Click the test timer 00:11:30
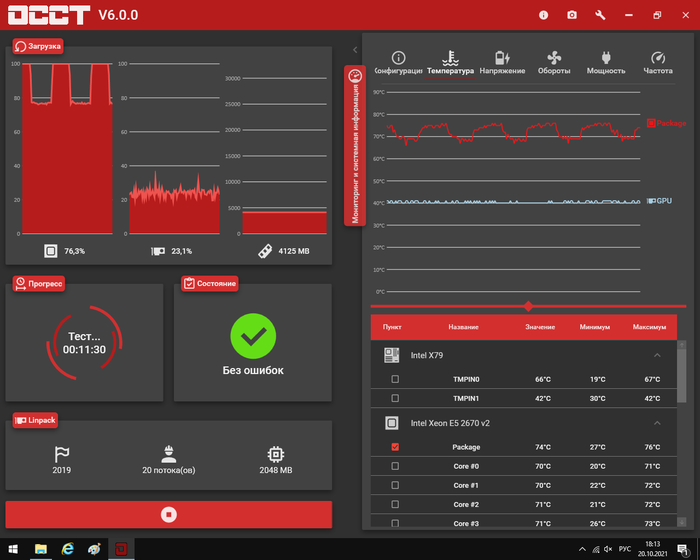This screenshot has width=700, height=560. [84, 349]
